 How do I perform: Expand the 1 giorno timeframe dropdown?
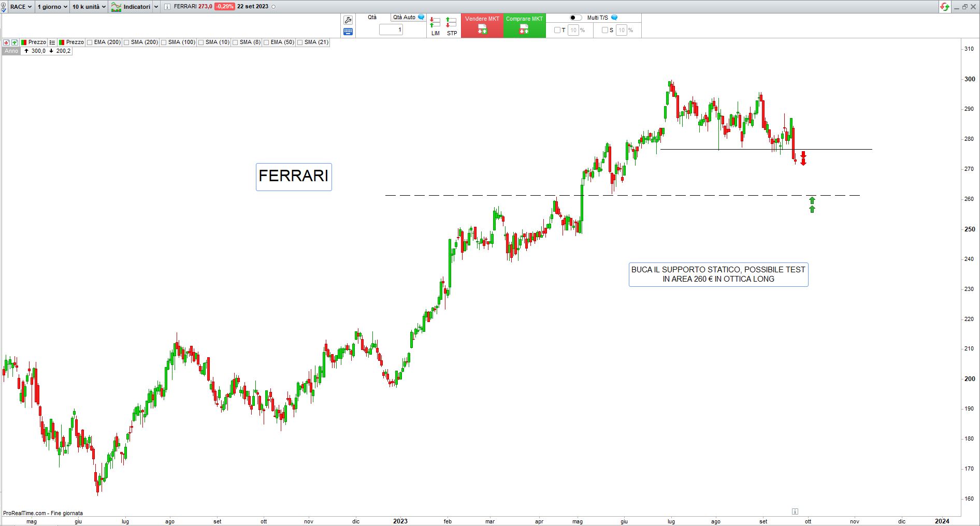click(52, 7)
